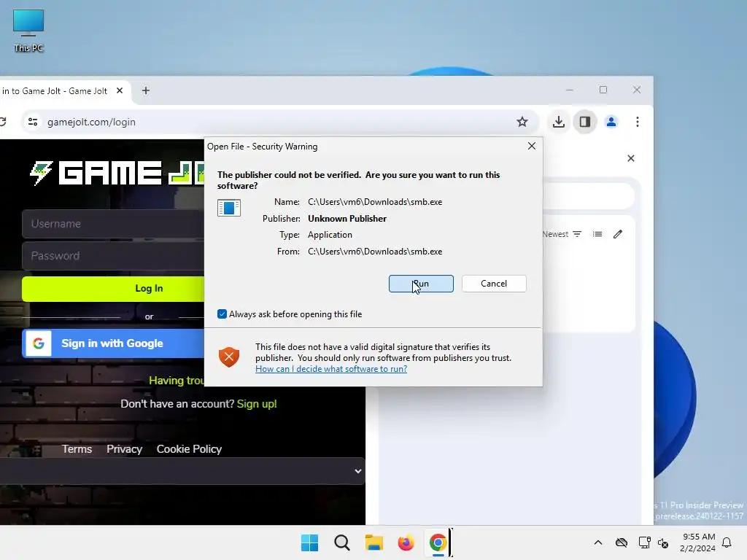Click the site information icon beside URL
Screen dimensions: 747x560
[33, 122]
